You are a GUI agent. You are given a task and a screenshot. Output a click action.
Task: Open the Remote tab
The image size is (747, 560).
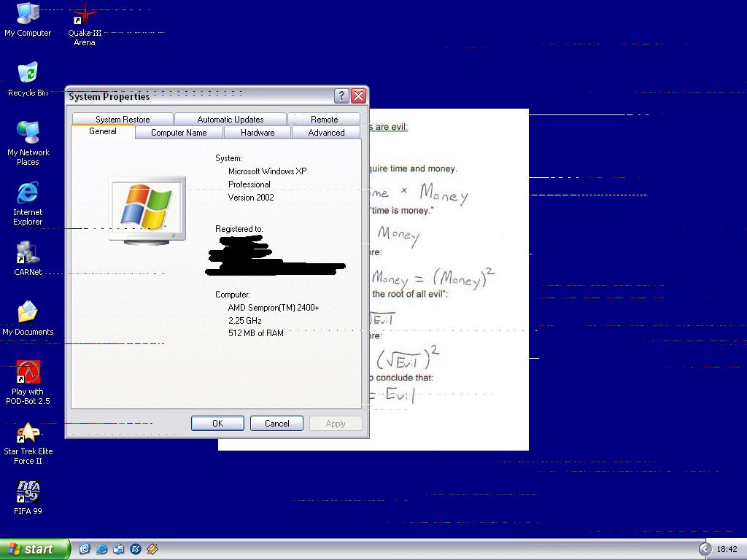324,119
